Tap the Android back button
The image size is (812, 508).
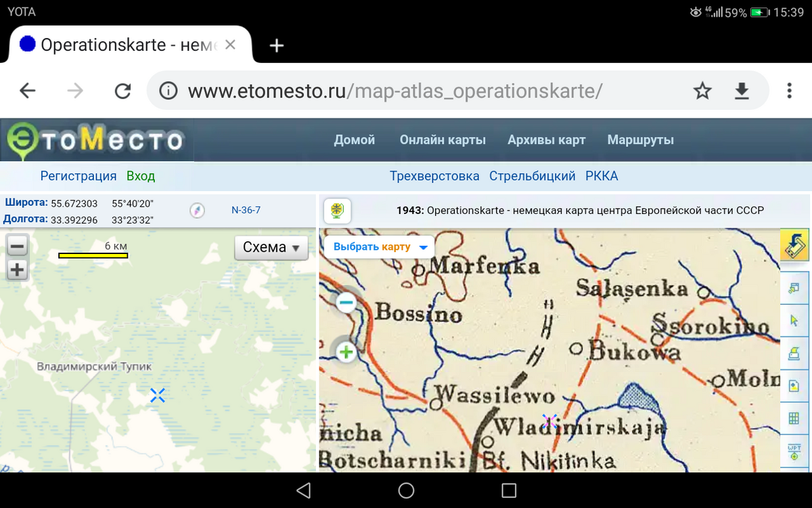click(x=304, y=490)
